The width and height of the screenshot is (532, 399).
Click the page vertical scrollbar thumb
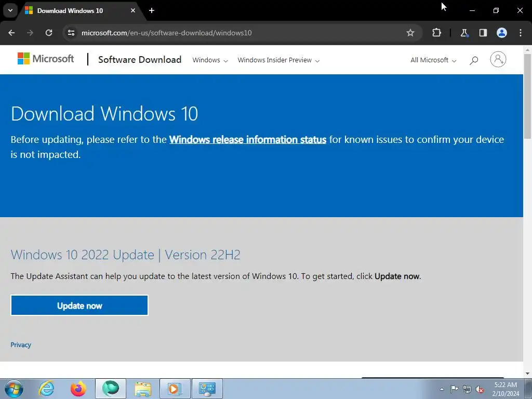tap(528, 96)
